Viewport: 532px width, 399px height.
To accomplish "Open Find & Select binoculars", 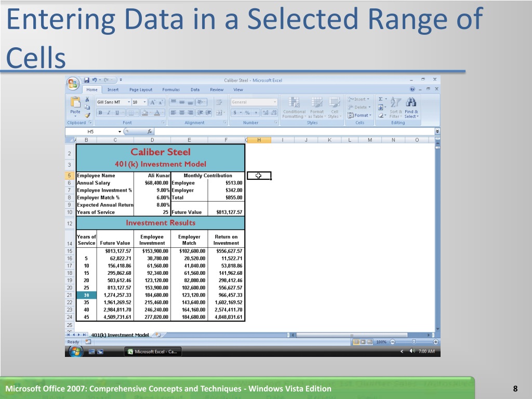I will (x=411, y=108).
